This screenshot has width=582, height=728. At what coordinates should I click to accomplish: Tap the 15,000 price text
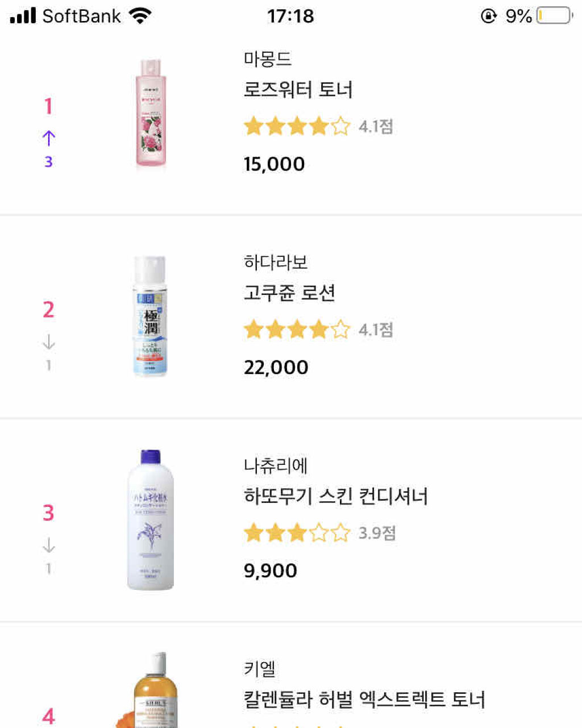pos(274,164)
